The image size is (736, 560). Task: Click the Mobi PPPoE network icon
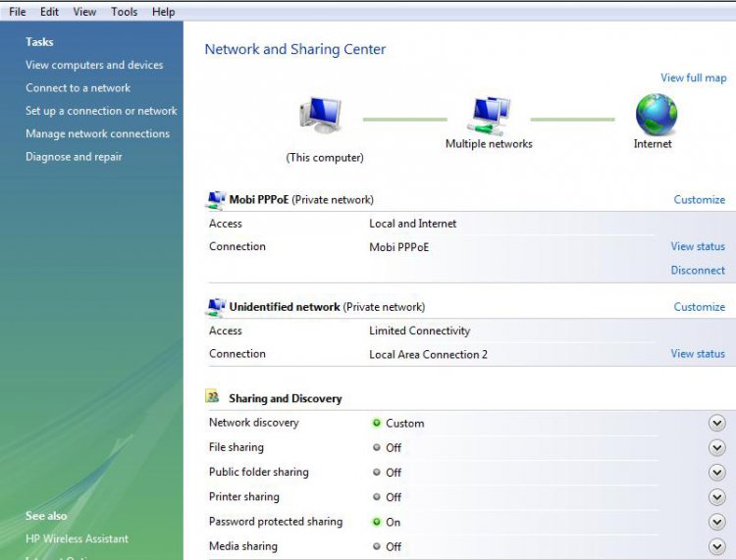(x=216, y=200)
